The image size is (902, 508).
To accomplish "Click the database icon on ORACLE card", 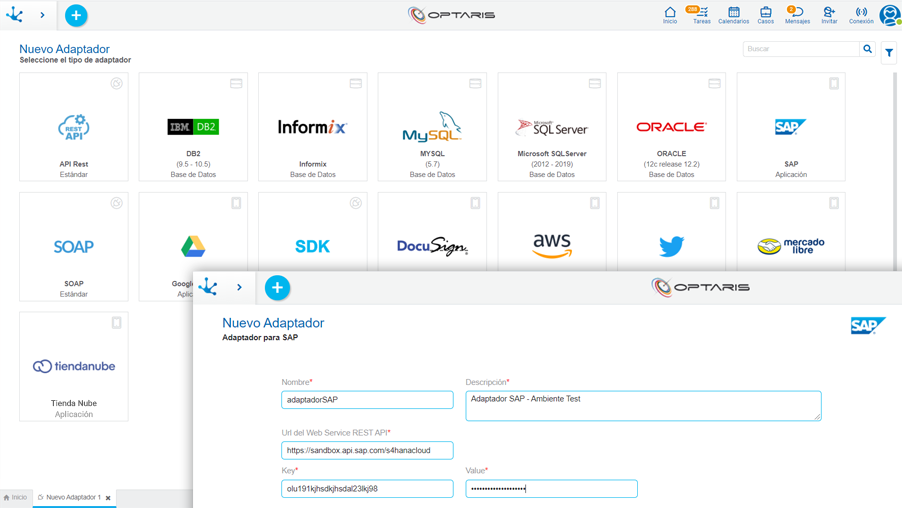I will (x=714, y=83).
